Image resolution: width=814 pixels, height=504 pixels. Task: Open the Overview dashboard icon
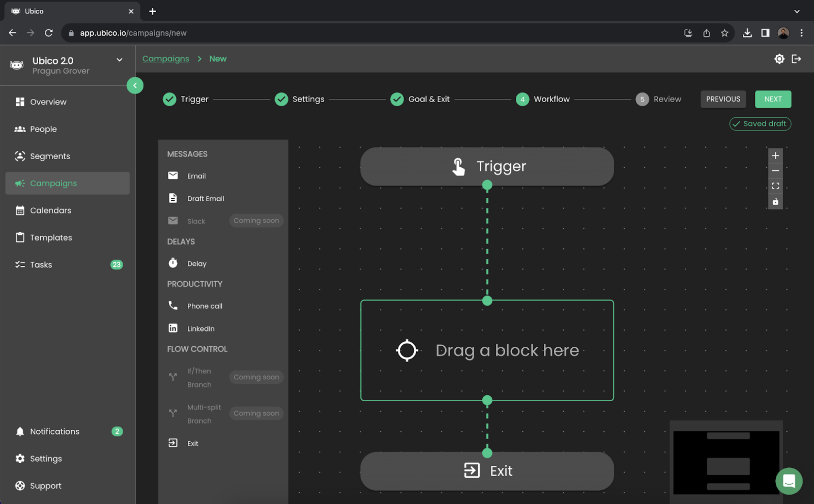[x=20, y=102]
